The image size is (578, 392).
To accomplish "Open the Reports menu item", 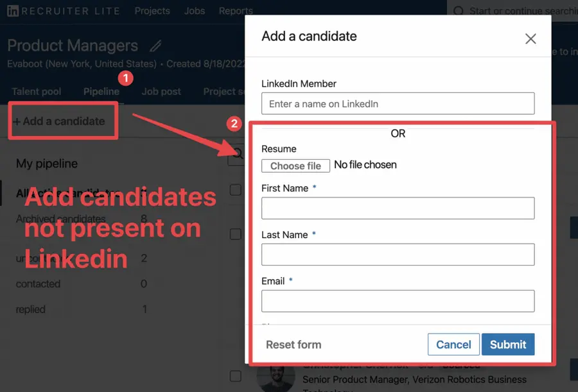I will 236,10.
